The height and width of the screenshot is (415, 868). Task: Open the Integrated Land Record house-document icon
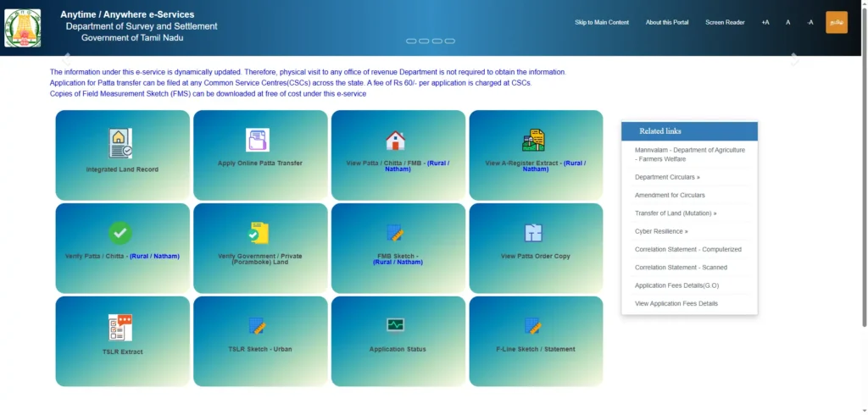point(120,143)
